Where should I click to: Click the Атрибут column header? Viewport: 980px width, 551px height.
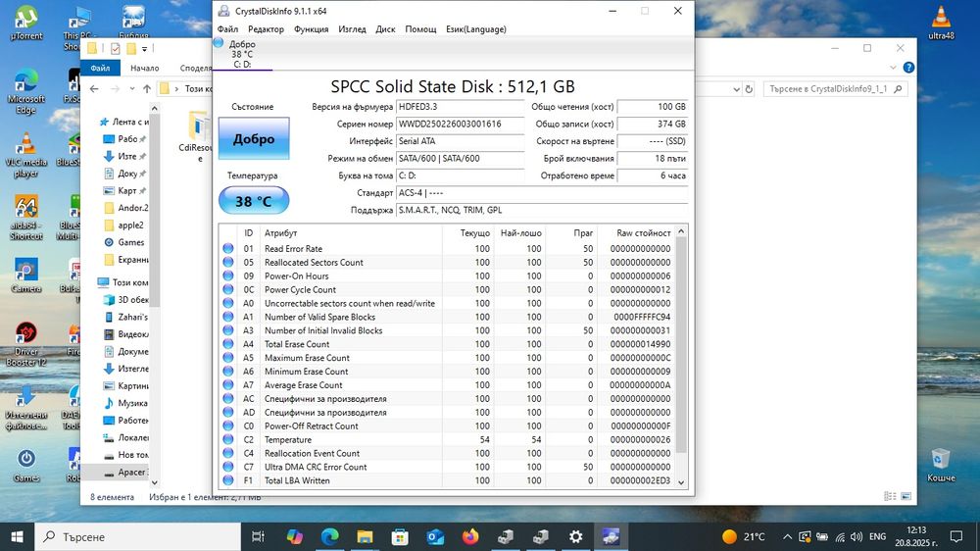[x=351, y=232]
